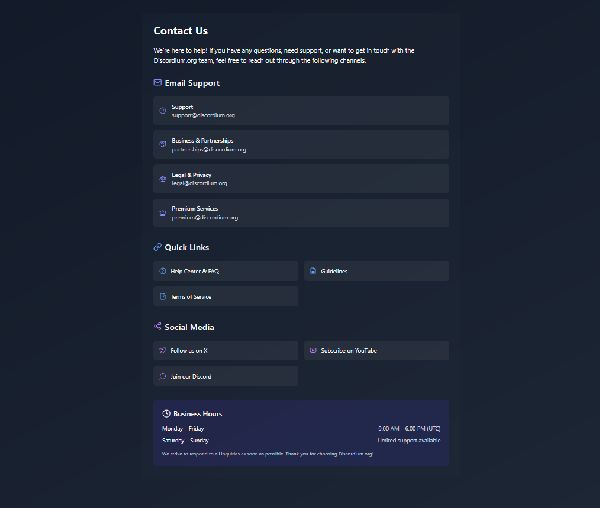Click the clock icon beside Business Hours

[x=166, y=413]
